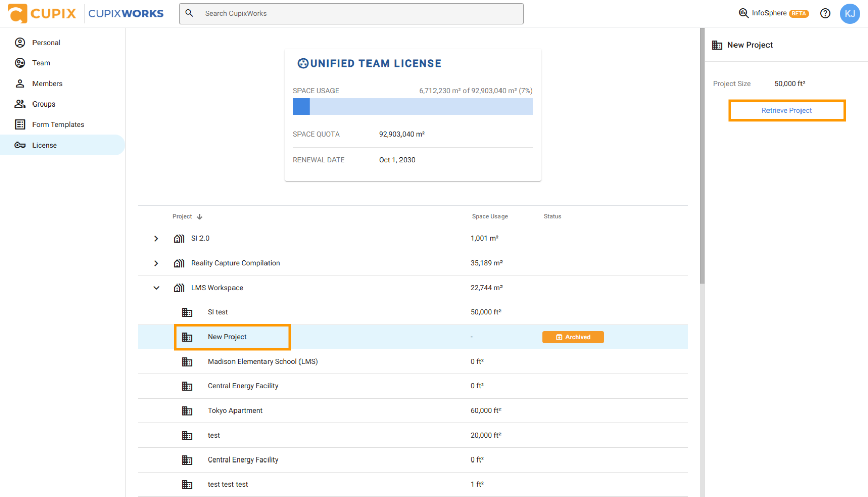Click the New Project row building icon
The image size is (868, 497).
187,337
